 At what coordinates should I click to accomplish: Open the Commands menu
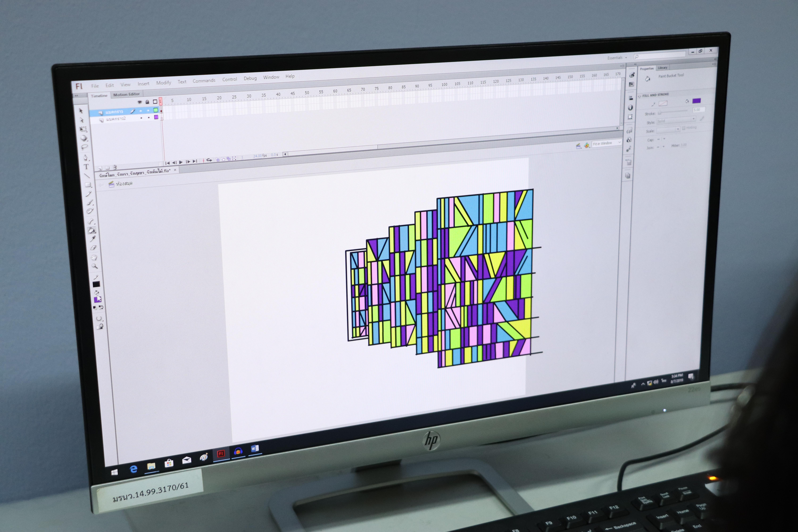coord(204,81)
